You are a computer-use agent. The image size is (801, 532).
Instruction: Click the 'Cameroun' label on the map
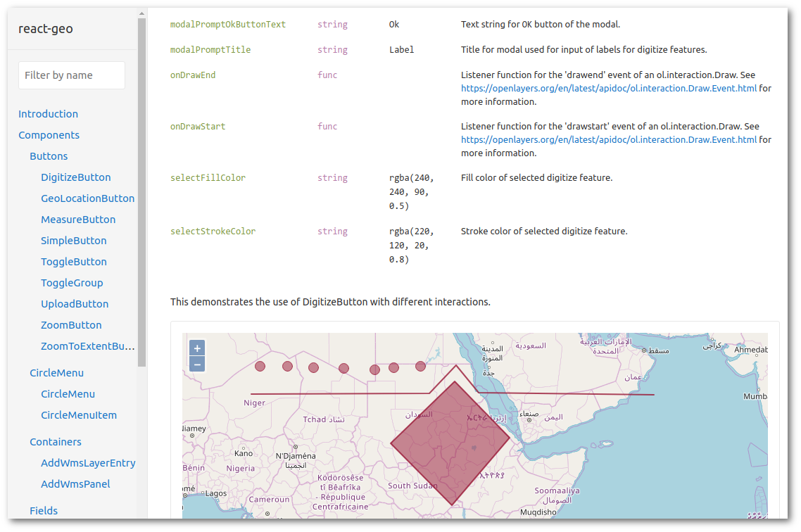(x=269, y=500)
